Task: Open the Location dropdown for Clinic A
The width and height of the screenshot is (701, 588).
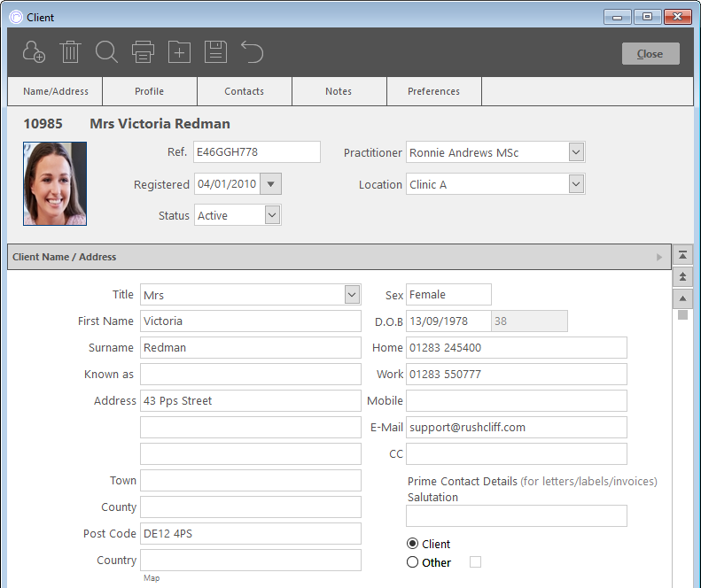Action: 576,184
